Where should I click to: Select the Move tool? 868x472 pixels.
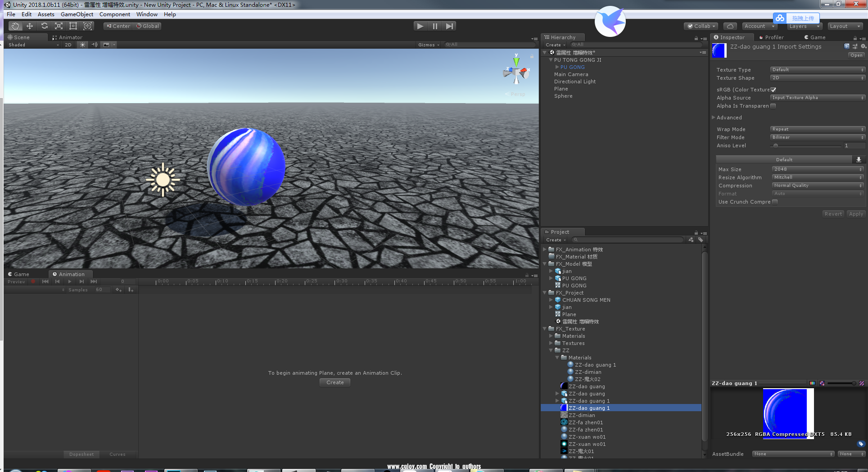(x=30, y=26)
